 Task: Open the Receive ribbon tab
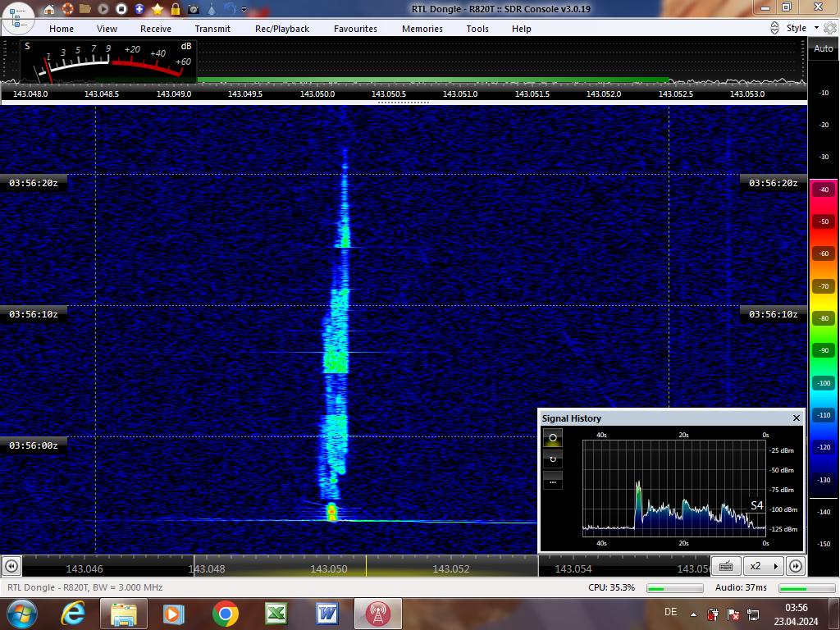(x=156, y=29)
